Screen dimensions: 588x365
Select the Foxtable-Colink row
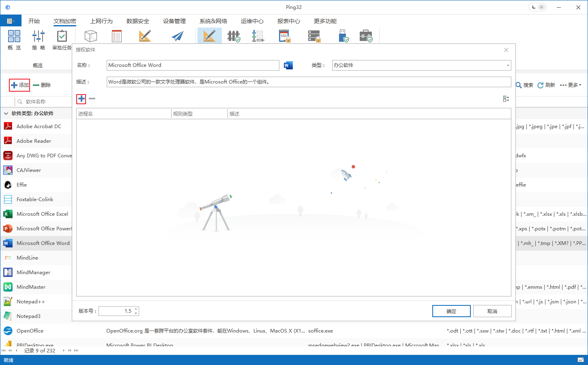pyautogui.click(x=36, y=199)
